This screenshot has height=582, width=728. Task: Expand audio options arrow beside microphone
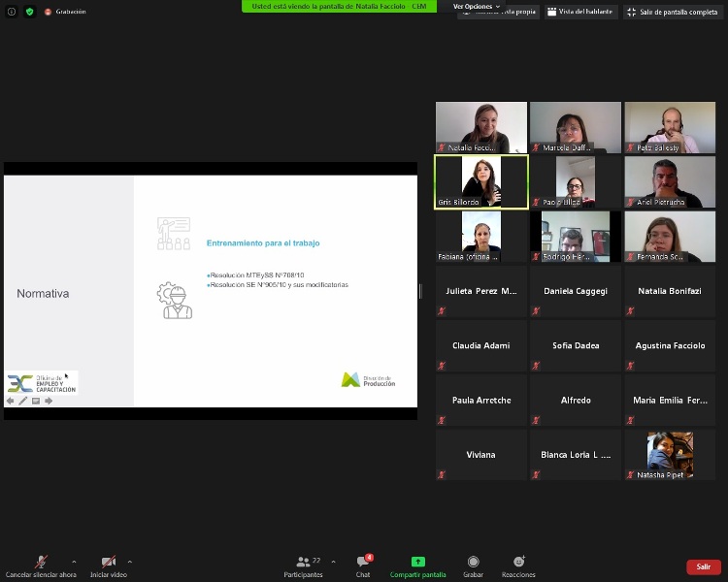click(74, 562)
